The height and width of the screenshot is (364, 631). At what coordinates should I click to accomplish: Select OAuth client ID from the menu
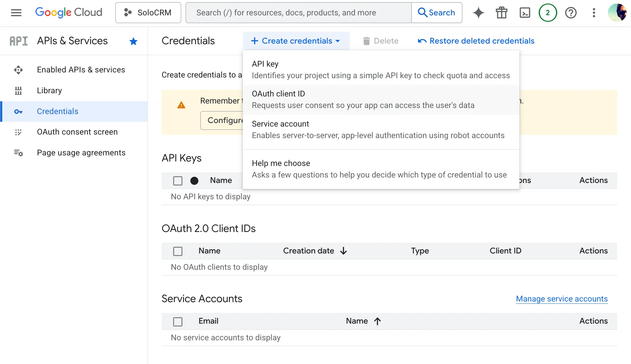pos(278,94)
